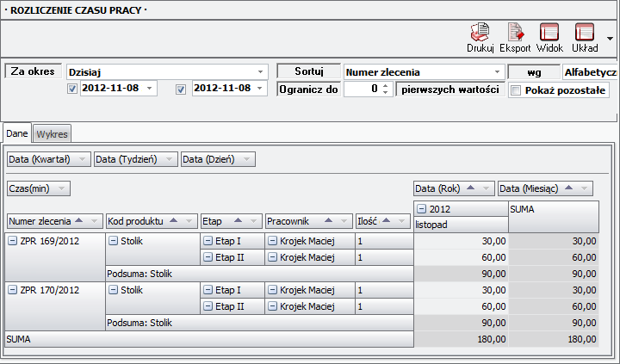Increase the Ogranicz do value
620x364 pixels.
[x=386, y=85]
